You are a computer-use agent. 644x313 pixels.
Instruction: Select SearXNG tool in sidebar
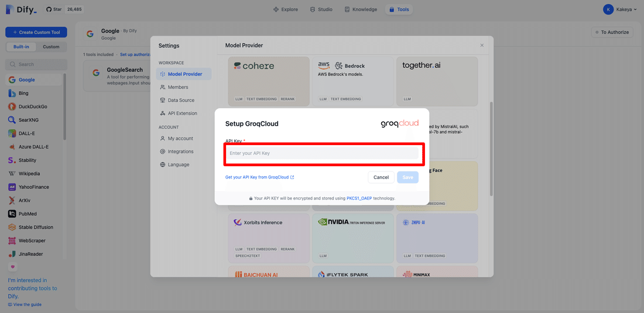click(34, 120)
